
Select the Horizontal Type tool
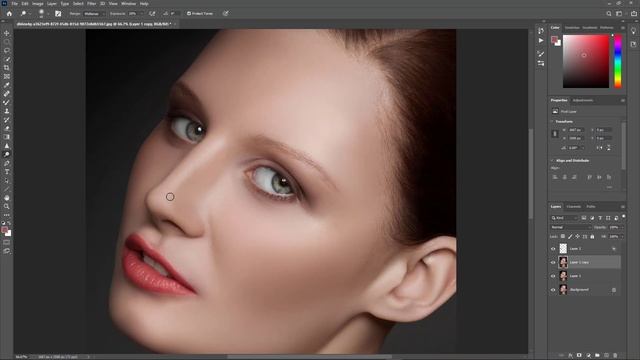coord(7,172)
